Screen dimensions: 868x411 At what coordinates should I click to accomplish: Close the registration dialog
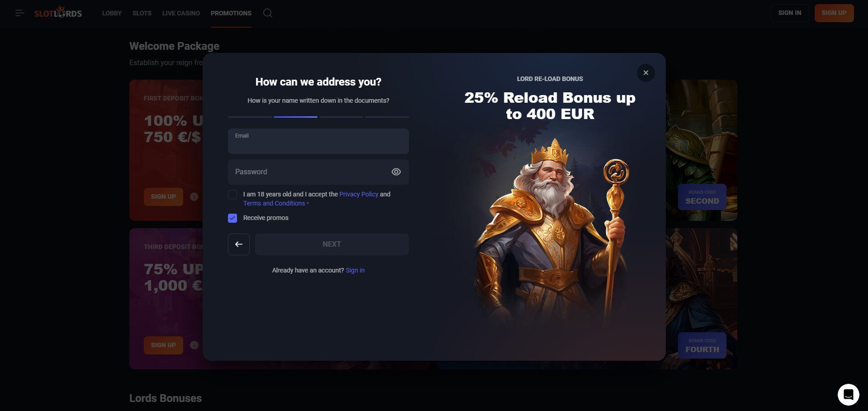pos(645,73)
